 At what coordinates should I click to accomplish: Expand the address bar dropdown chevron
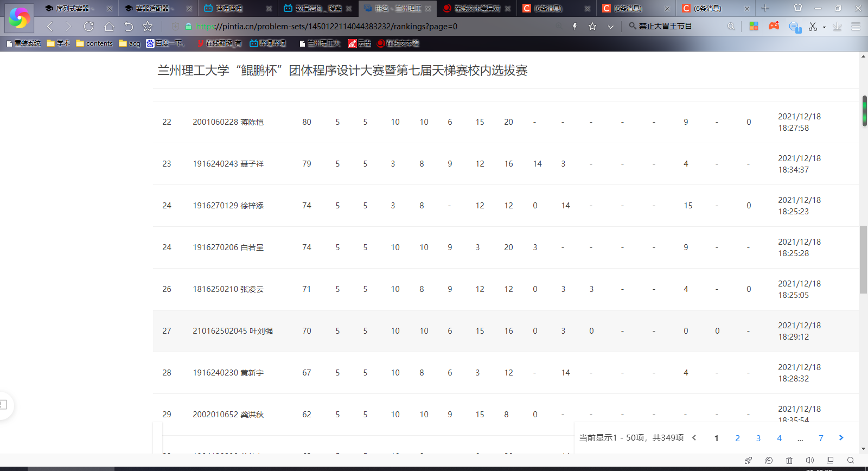pyautogui.click(x=611, y=27)
